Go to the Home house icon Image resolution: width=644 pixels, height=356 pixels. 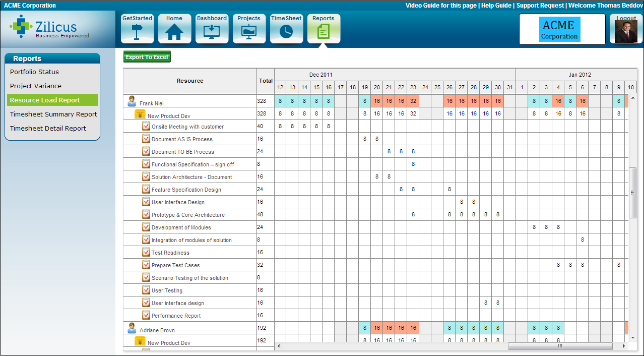click(x=174, y=31)
